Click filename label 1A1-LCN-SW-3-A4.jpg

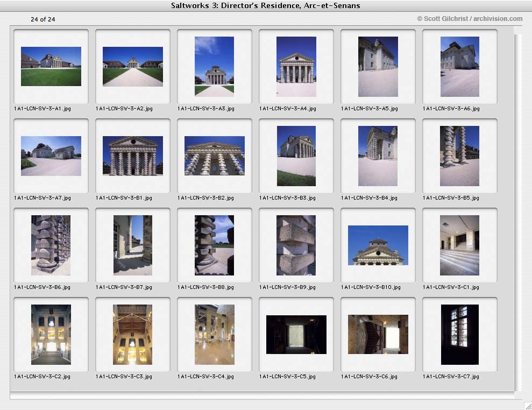pyautogui.click(x=288, y=109)
